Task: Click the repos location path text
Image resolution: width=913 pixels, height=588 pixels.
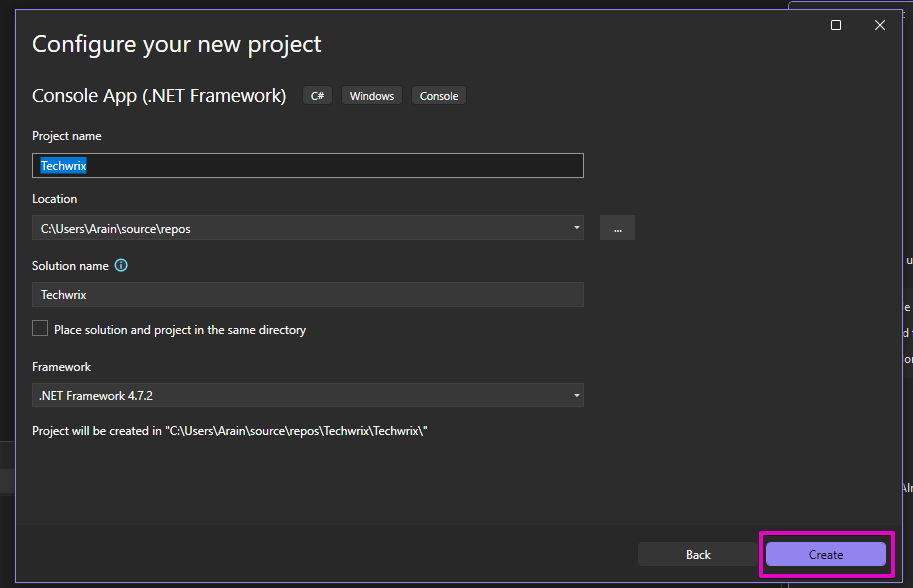Action: click(116, 229)
